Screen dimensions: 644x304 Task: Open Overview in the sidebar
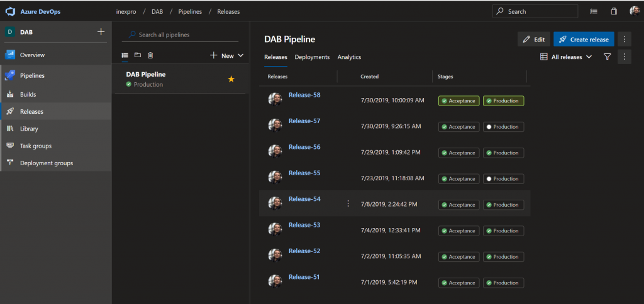pyautogui.click(x=55, y=55)
